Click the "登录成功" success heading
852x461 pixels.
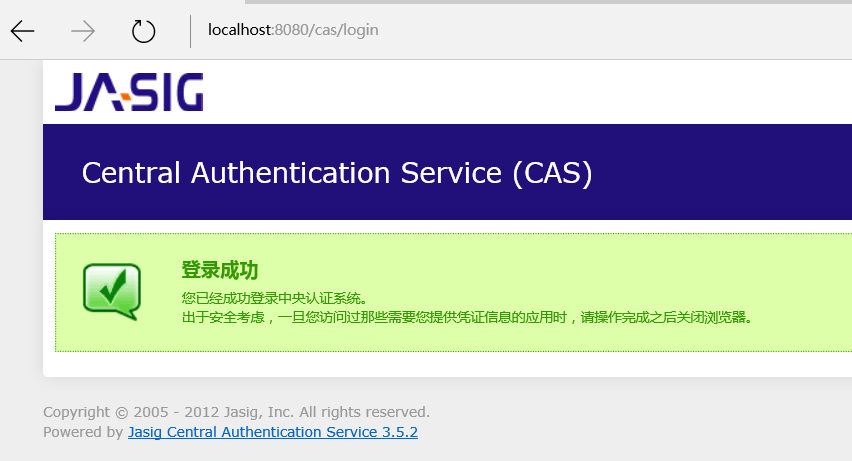[x=220, y=270]
